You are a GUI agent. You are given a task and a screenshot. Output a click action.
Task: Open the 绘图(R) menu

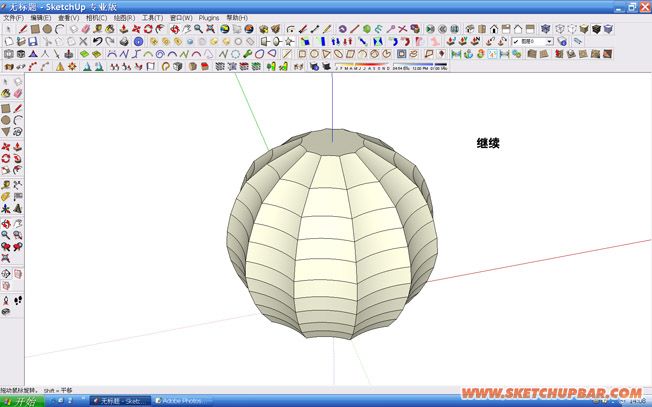124,18
